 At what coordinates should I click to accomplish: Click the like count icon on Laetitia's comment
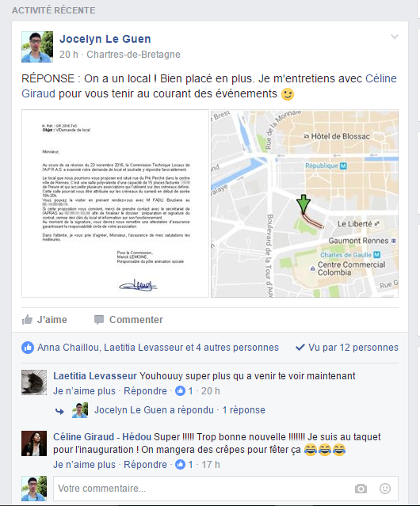click(180, 391)
